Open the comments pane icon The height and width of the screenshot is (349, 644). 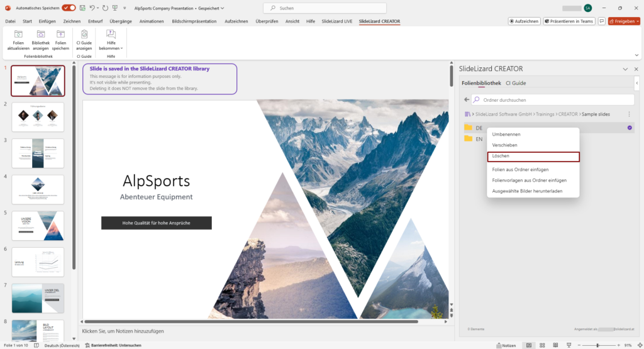click(602, 21)
